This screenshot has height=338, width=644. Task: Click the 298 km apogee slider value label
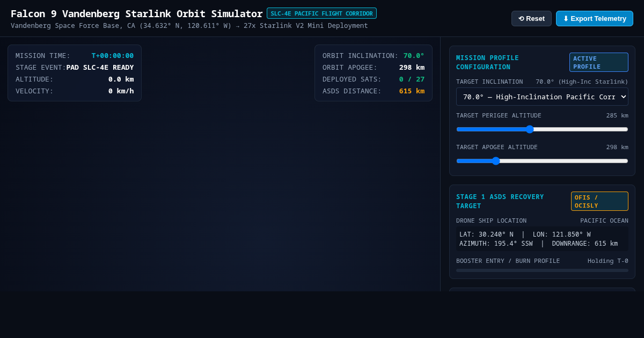pyautogui.click(x=617, y=148)
